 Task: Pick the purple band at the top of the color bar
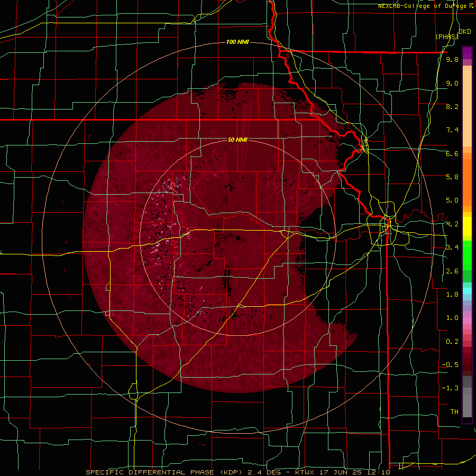(467, 53)
